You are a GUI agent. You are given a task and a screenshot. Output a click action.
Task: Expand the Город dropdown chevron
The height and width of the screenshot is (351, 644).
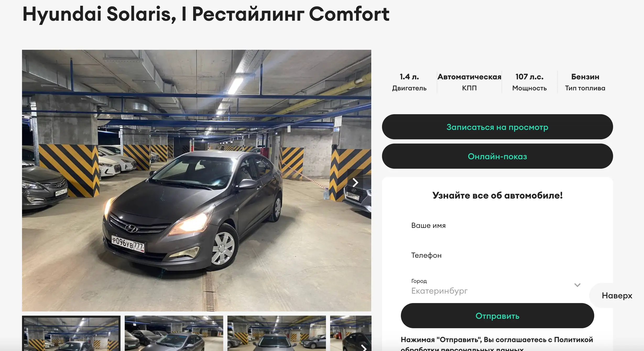point(577,285)
